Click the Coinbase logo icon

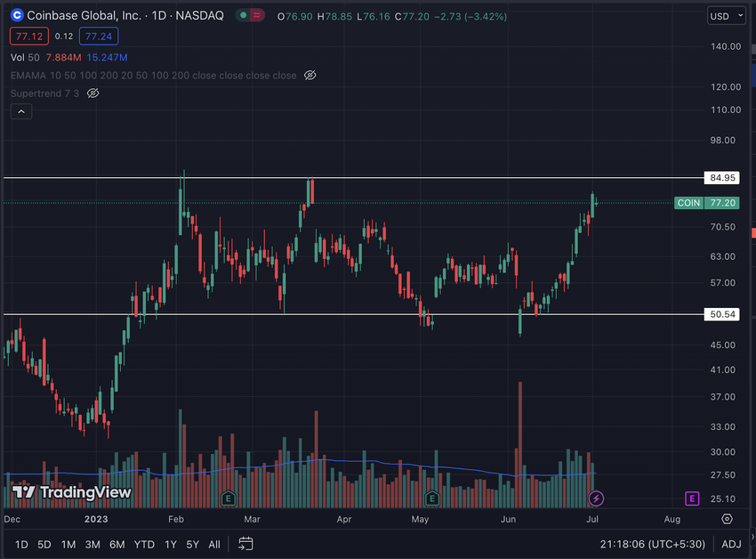tap(17, 15)
